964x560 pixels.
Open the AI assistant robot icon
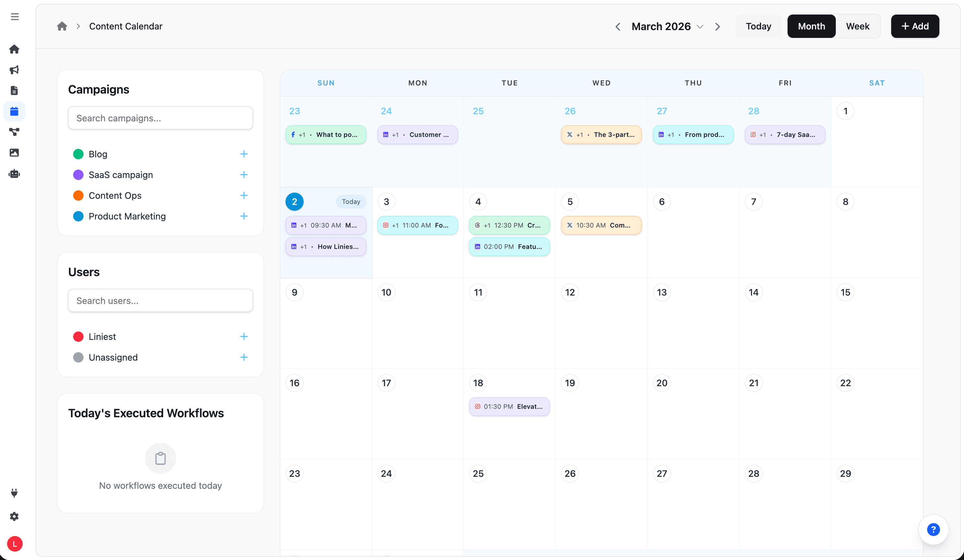[x=15, y=174]
